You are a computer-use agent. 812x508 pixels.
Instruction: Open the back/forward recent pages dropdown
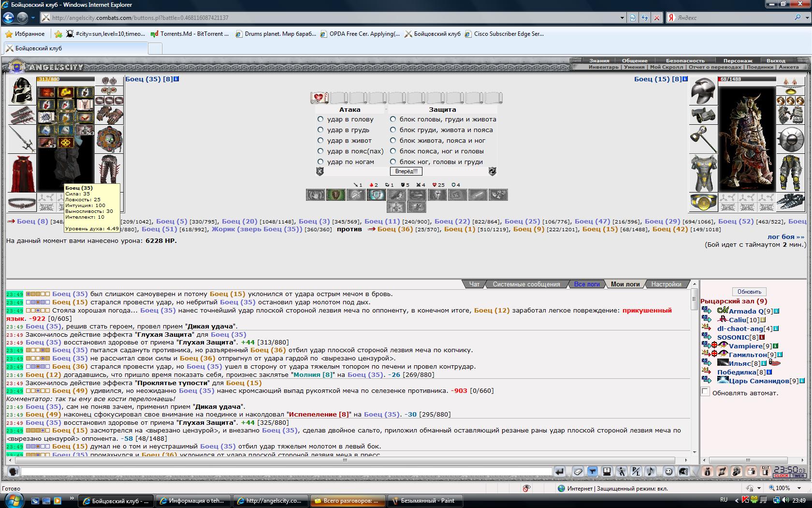pyautogui.click(x=33, y=18)
